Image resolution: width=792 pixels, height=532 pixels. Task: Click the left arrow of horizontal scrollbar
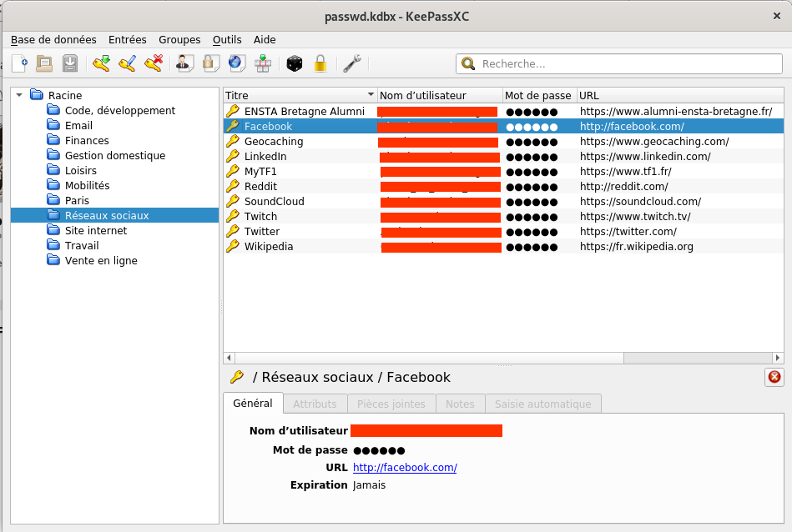[229, 358]
